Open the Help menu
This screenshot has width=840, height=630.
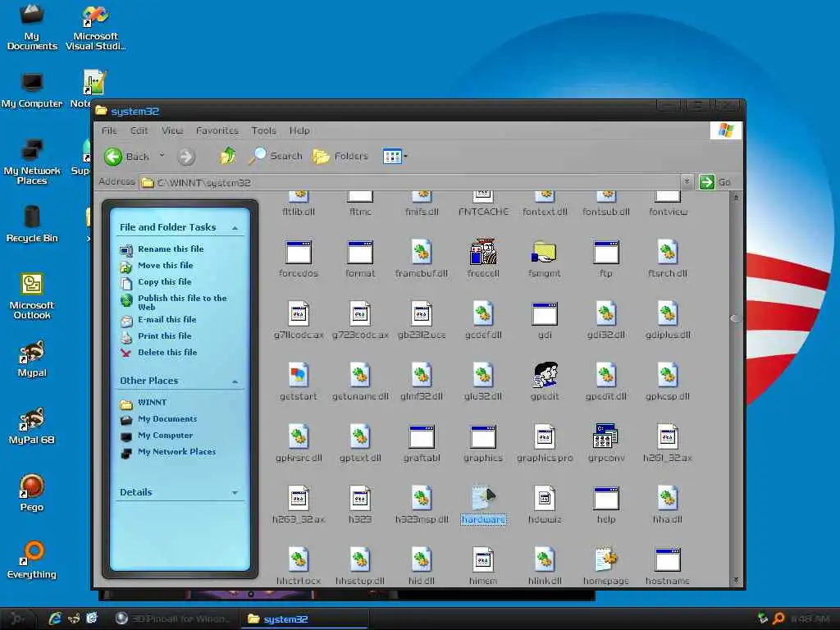pyautogui.click(x=299, y=130)
